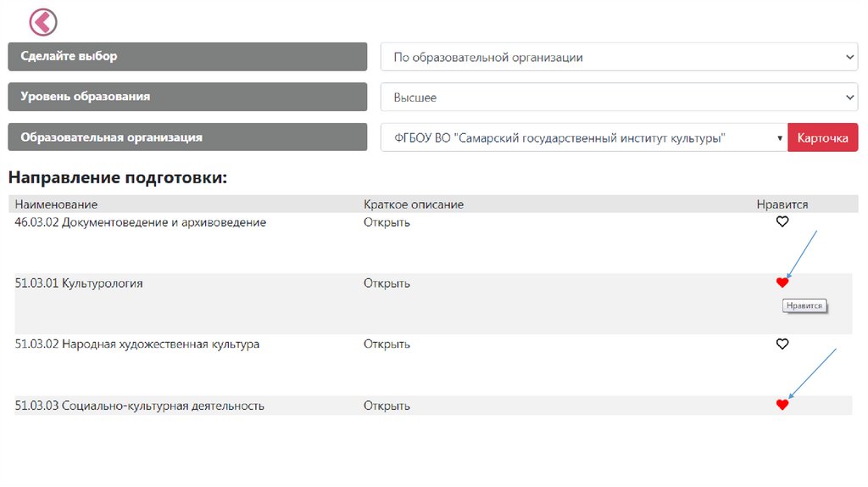
Task: Select the 51.03.01 Культурология row name
Action: [79, 283]
